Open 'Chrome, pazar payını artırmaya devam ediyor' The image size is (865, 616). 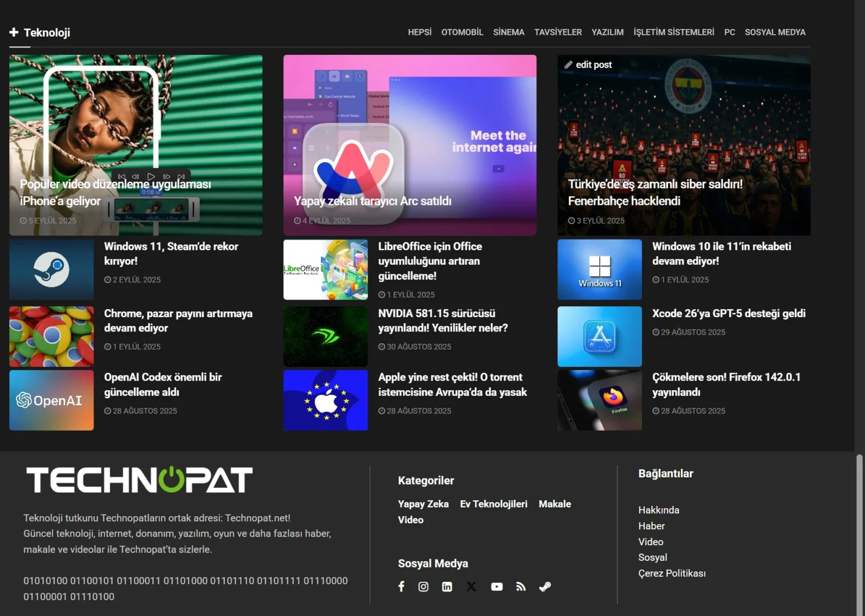(x=178, y=321)
